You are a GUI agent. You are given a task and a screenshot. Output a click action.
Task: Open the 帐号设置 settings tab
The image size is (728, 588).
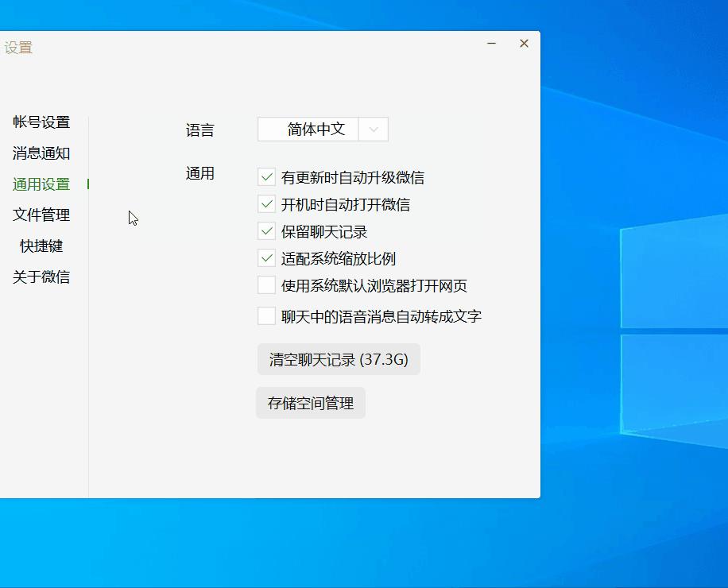pos(41,122)
